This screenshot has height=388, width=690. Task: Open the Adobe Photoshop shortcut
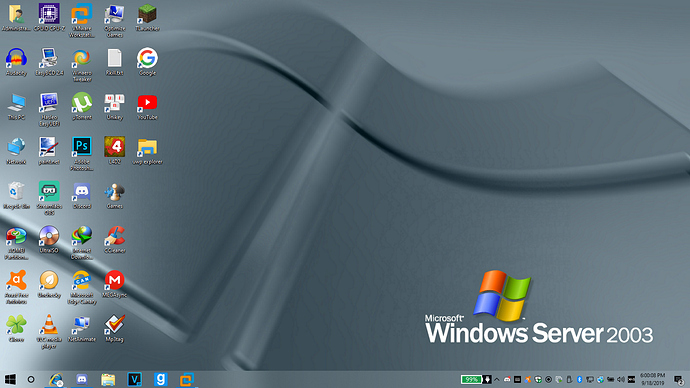(x=82, y=153)
